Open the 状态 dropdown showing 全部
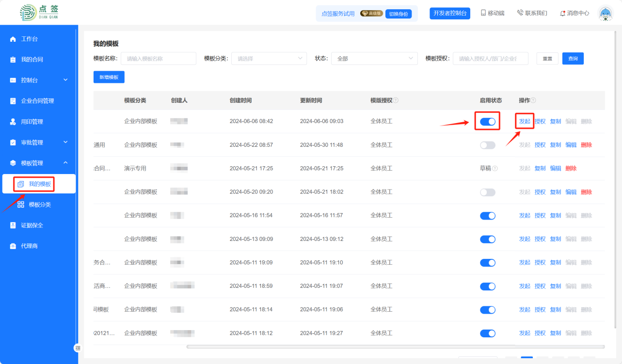622x364 pixels. (375, 59)
